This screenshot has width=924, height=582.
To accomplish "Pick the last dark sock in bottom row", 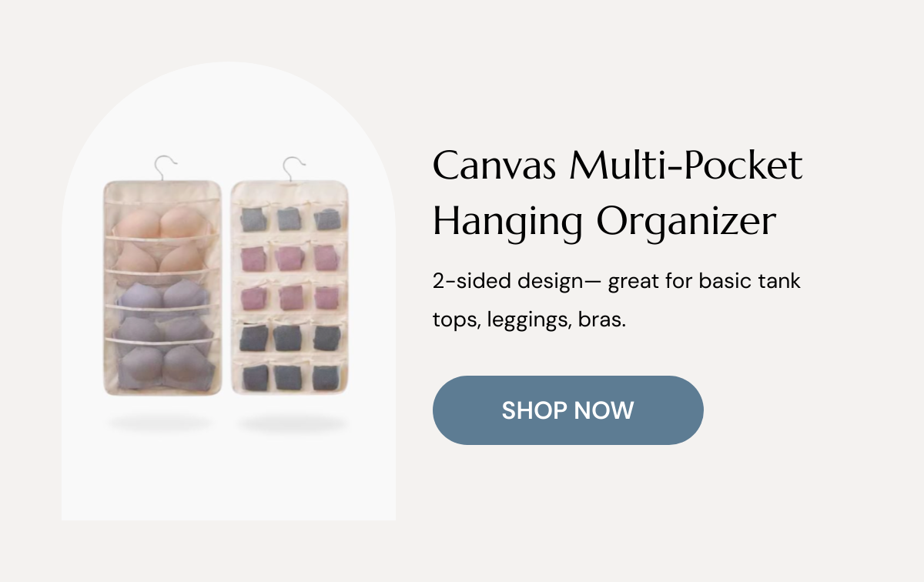I will [326, 376].
